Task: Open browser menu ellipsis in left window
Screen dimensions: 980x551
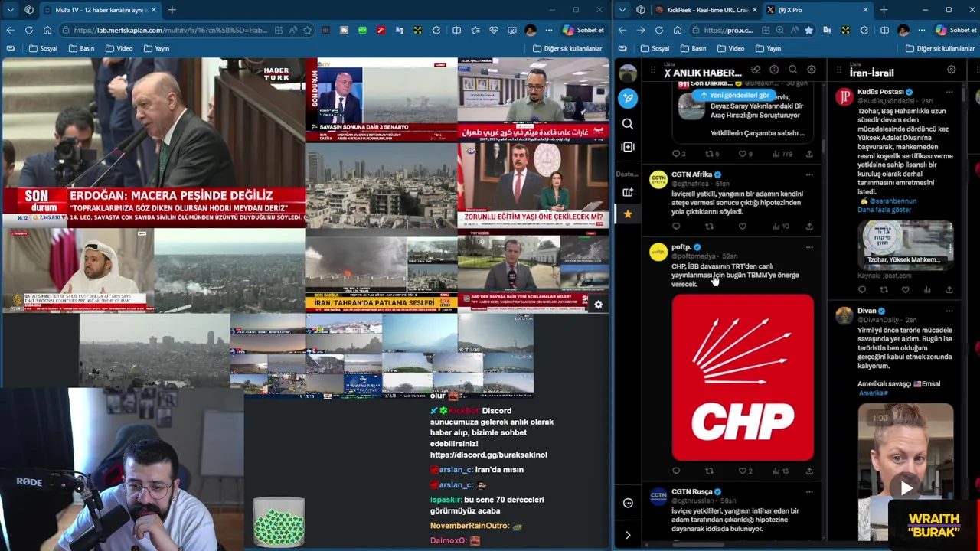Action: click(548, 30)
